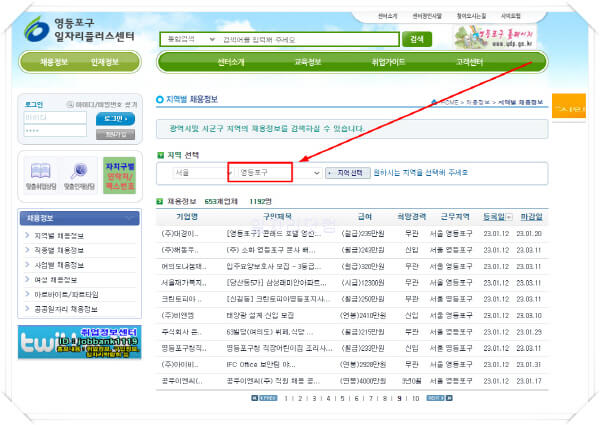This screenshot has height=425, width=600.
Task: Go to page 2 in pagination
Action: click(300, 399)
